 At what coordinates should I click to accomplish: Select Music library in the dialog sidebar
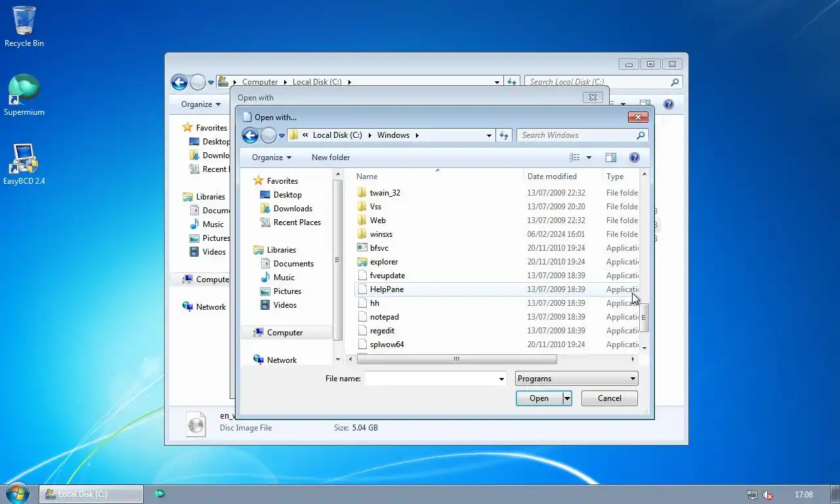tap(284, 278)
